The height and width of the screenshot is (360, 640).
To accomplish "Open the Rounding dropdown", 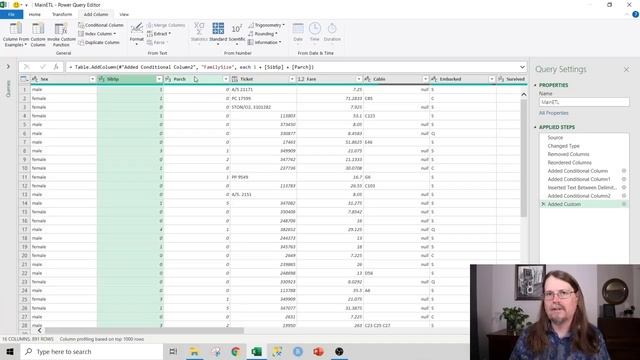I will [x=262, y=33].
